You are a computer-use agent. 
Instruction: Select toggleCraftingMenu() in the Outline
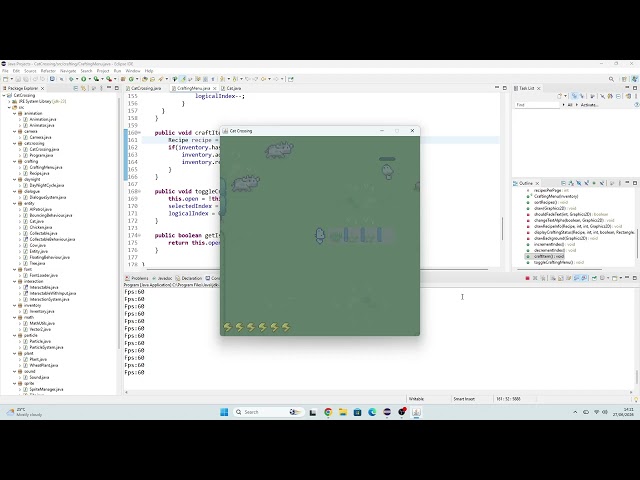(x=559, y=262)
